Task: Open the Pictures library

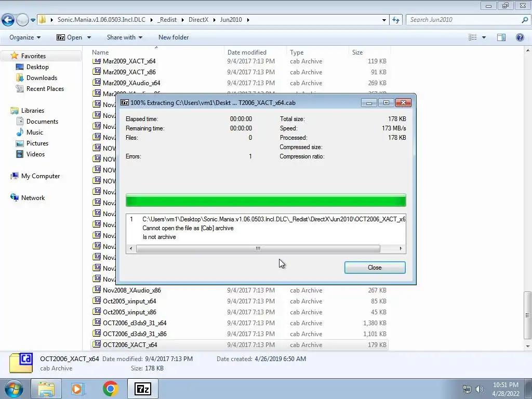Action: click(37, 143)
